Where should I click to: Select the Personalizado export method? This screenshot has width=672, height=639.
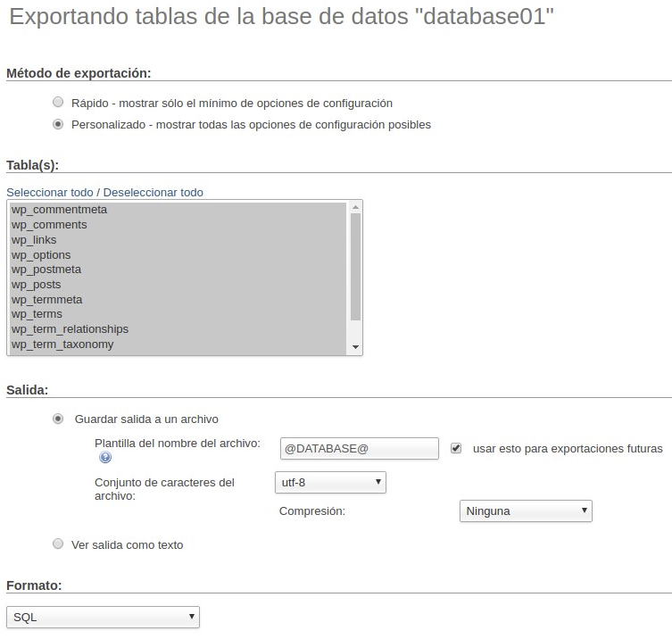tap(58, 124)
